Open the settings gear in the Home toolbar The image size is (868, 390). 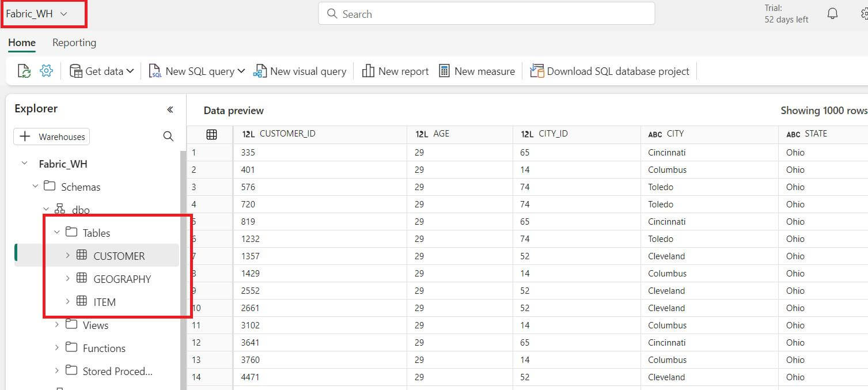pos(46,71)
